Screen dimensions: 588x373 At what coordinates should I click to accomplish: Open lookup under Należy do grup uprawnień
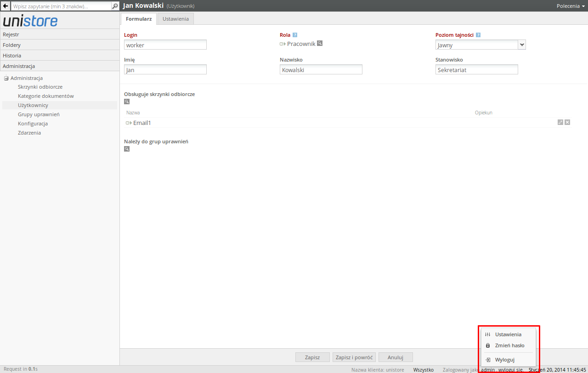127,149
